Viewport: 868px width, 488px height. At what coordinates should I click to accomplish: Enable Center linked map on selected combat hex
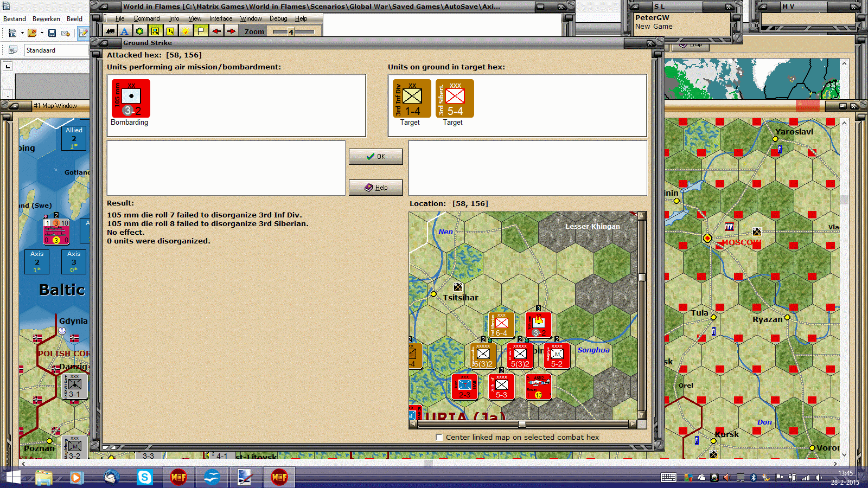click(439, 437)
